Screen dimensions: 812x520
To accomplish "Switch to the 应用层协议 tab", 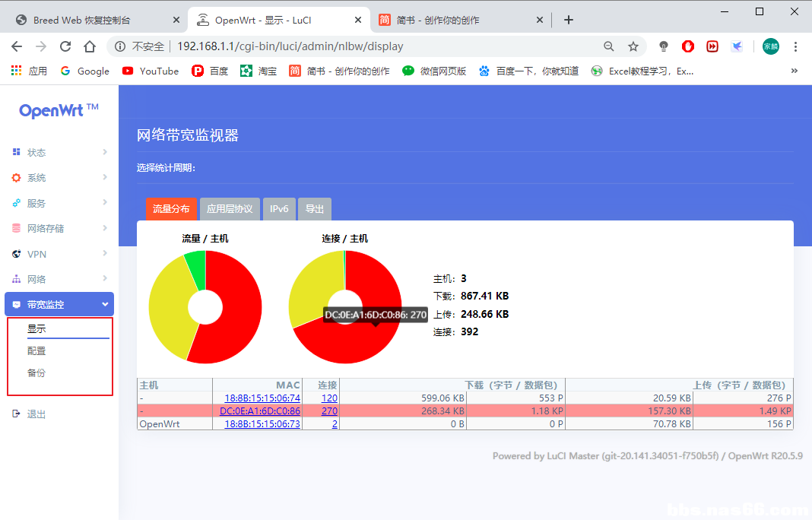I will tap(230, 209).
